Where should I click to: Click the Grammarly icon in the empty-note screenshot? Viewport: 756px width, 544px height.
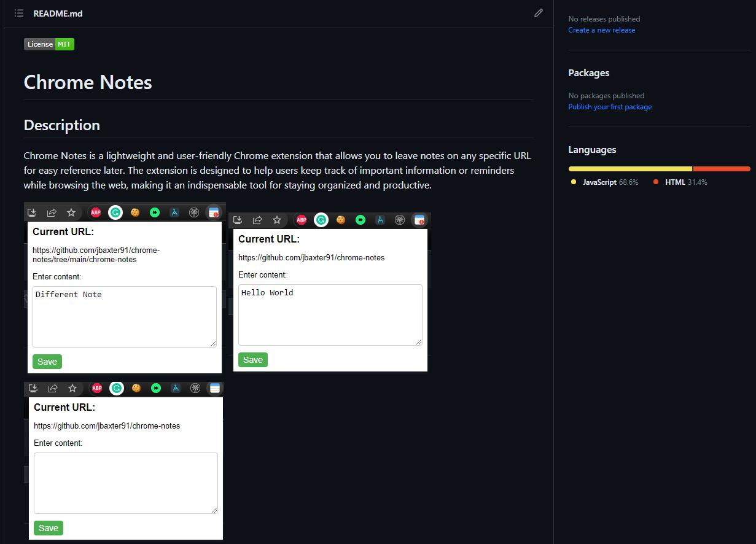pos(116,388)
